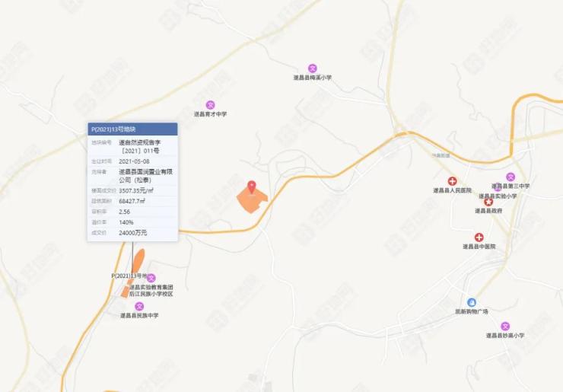Click the 遂昌县第三中学 school icon
This screenshot has width=563, height=392.
coord(511,177)
